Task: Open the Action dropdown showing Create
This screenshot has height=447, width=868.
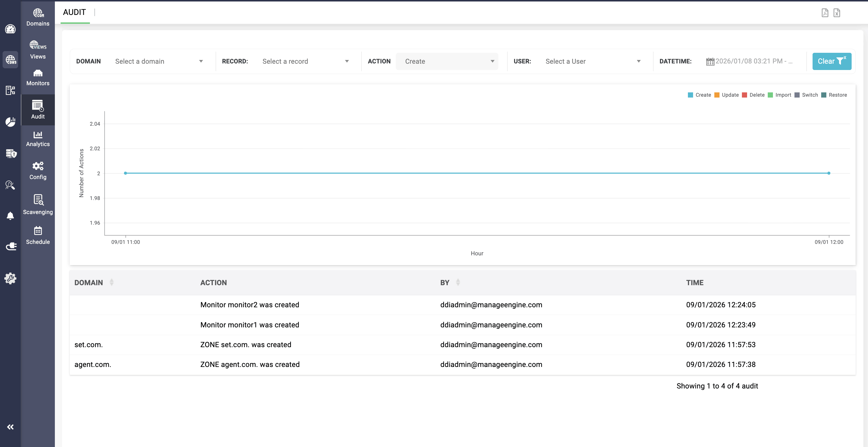Action: point(447,61)
